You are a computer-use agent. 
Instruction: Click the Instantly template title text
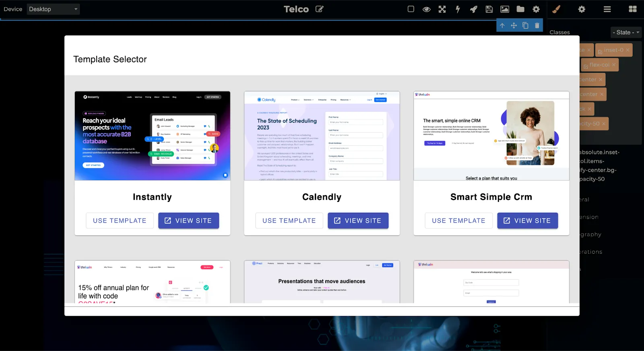click(x=153, y=197)
